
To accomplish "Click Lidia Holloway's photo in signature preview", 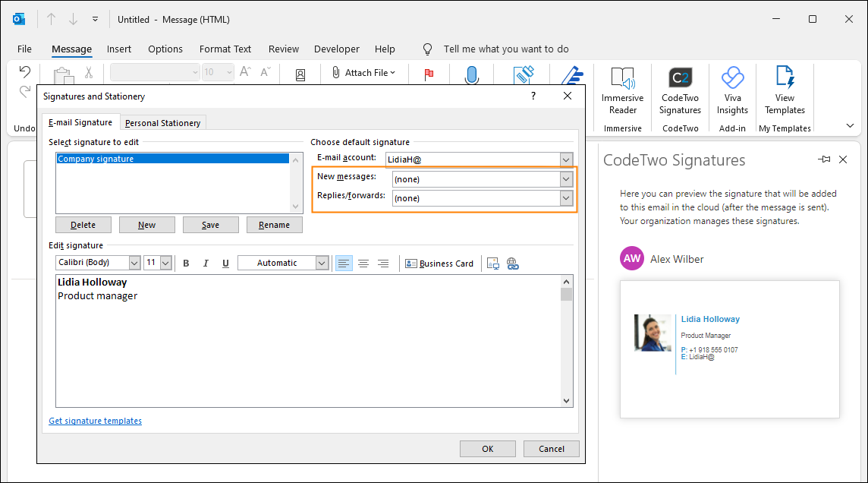I will tap(653, 333).
